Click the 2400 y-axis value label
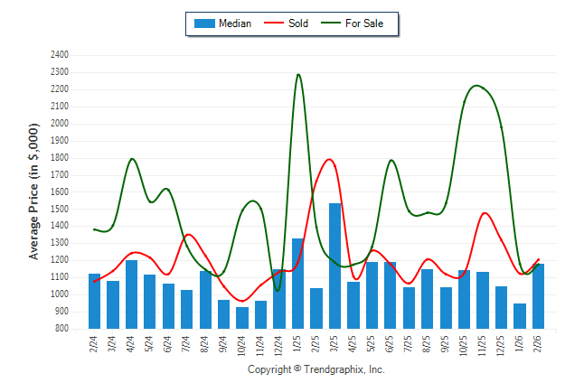The height and width of the screenshot is (392, 584). coord(58,55)
